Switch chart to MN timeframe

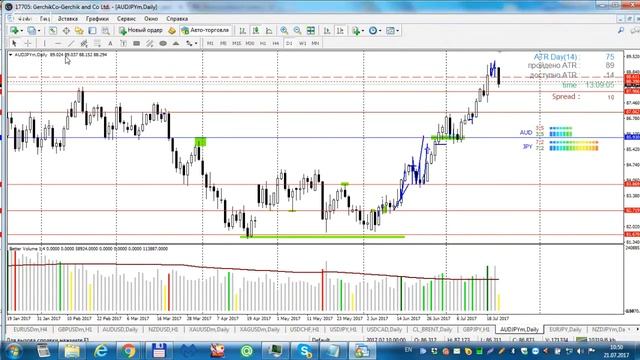(316, 43)
